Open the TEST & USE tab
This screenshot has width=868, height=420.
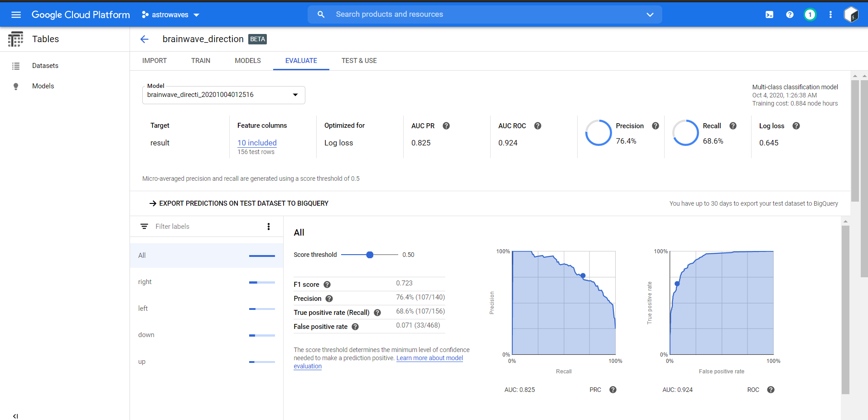(x=359, y=61)
